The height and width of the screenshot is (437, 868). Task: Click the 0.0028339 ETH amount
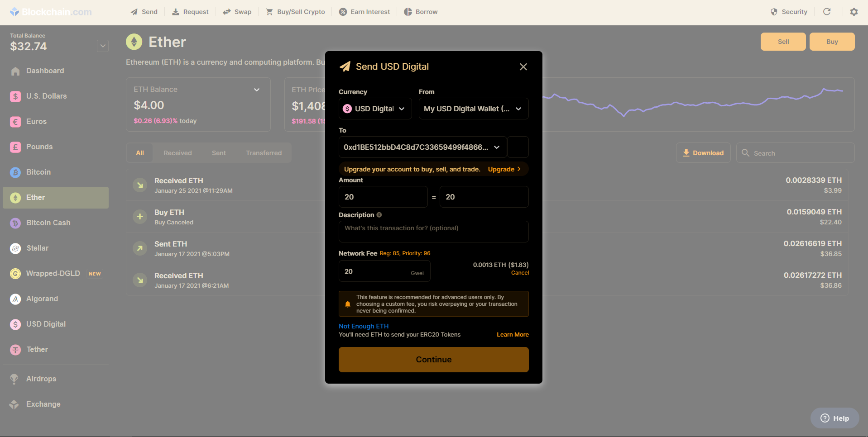point(814,180)
